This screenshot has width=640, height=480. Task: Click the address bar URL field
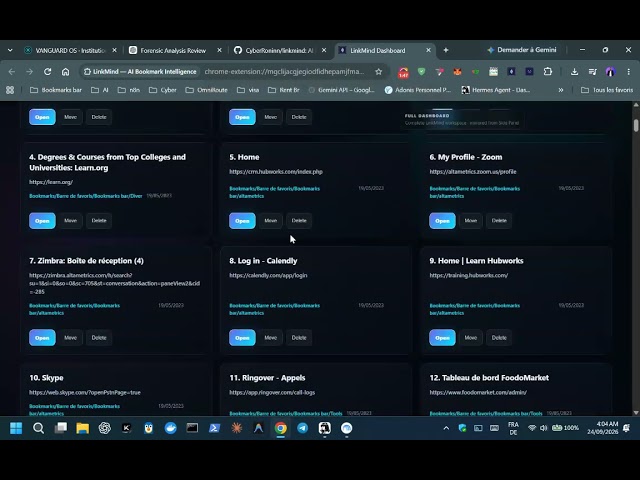(284, 72)
